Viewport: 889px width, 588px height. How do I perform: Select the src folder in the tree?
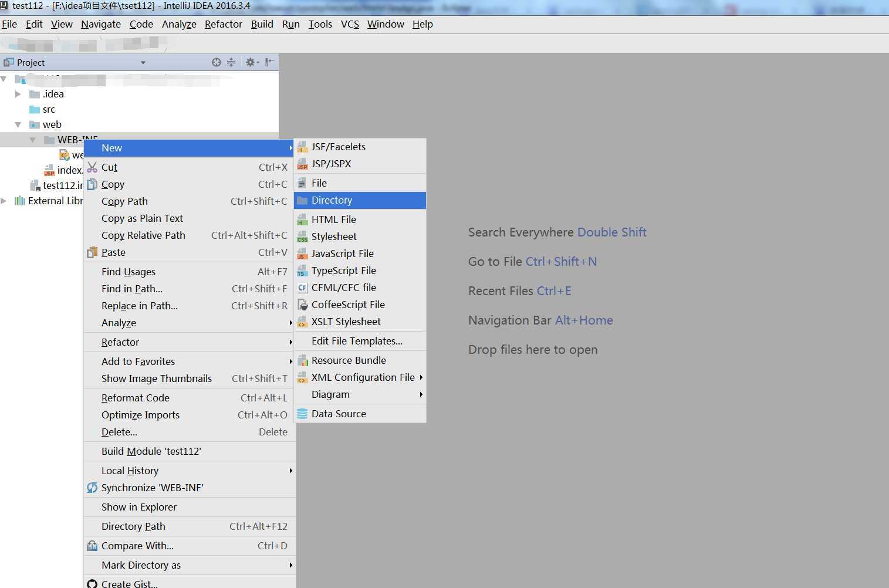coord(49,109)
